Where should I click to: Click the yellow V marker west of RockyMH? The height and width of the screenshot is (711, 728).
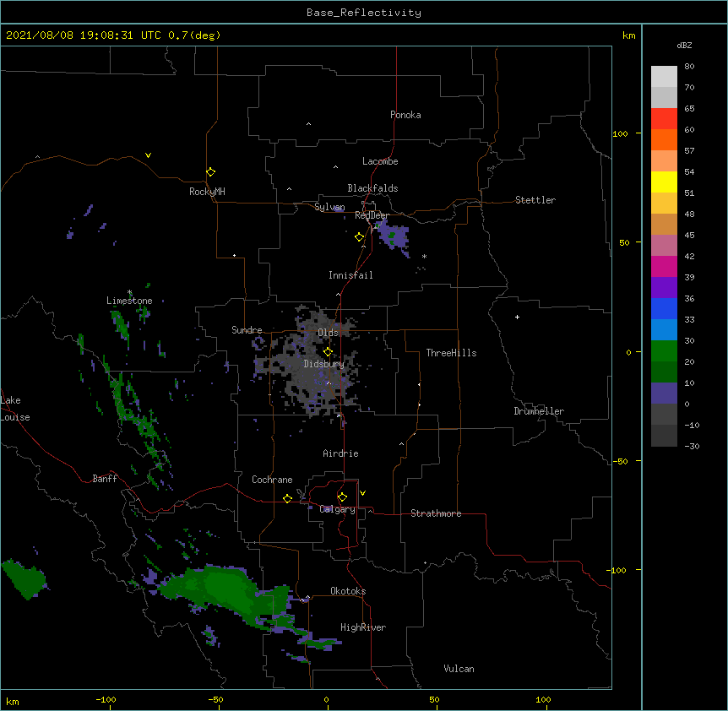[x=148, y=155]
